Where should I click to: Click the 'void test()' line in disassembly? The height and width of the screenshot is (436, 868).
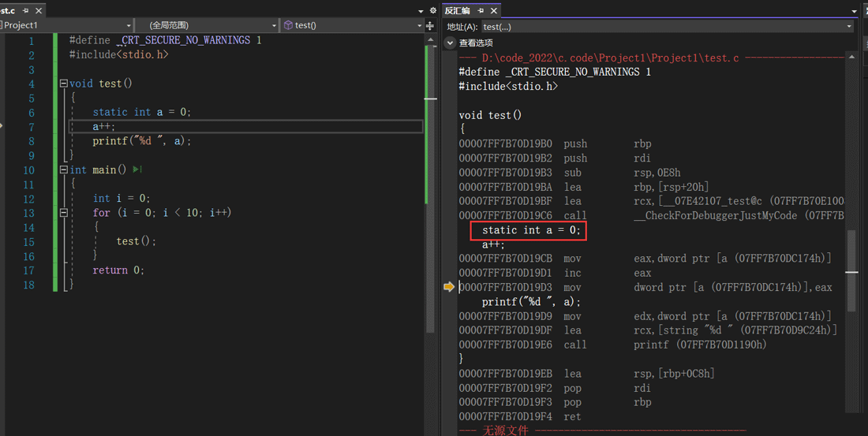[x=490, y=115]
